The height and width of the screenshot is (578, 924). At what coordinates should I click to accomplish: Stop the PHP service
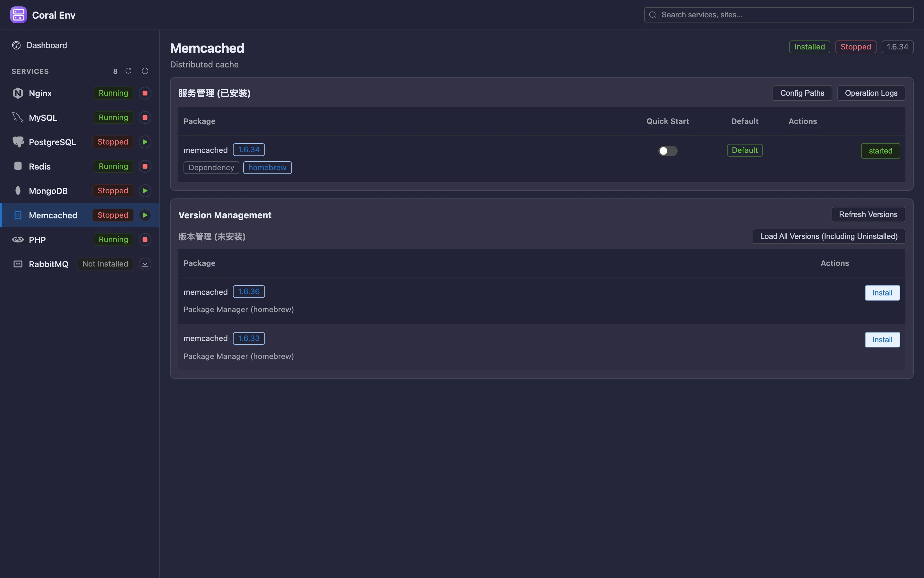coord(145,240)
